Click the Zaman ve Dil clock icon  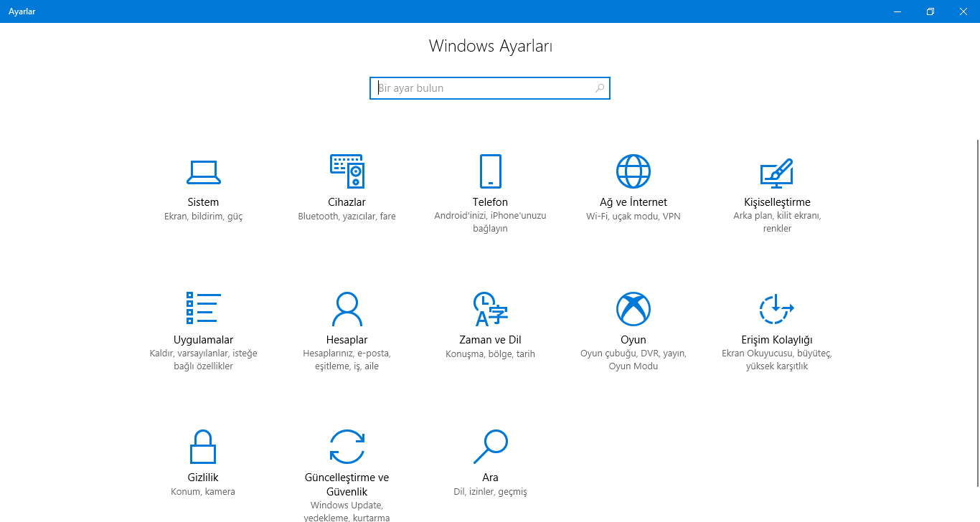(x=490, y=309)
